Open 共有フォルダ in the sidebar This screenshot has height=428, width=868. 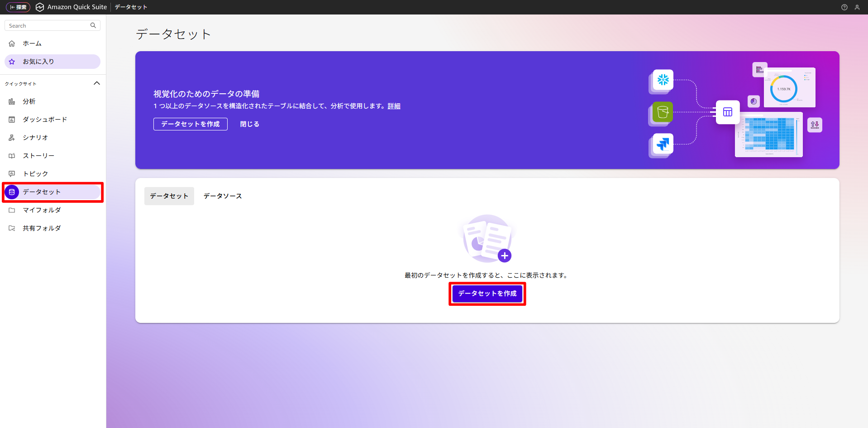coord(42,228)
